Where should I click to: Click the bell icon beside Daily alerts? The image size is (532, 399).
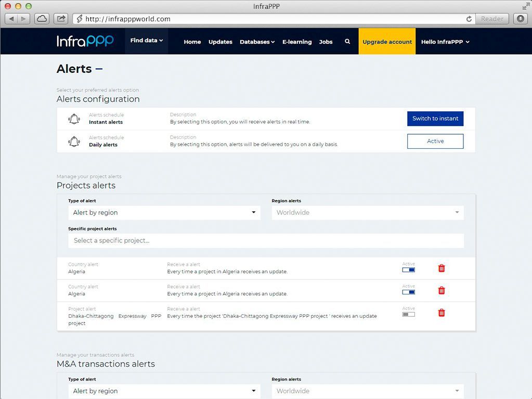click(74, 141)
